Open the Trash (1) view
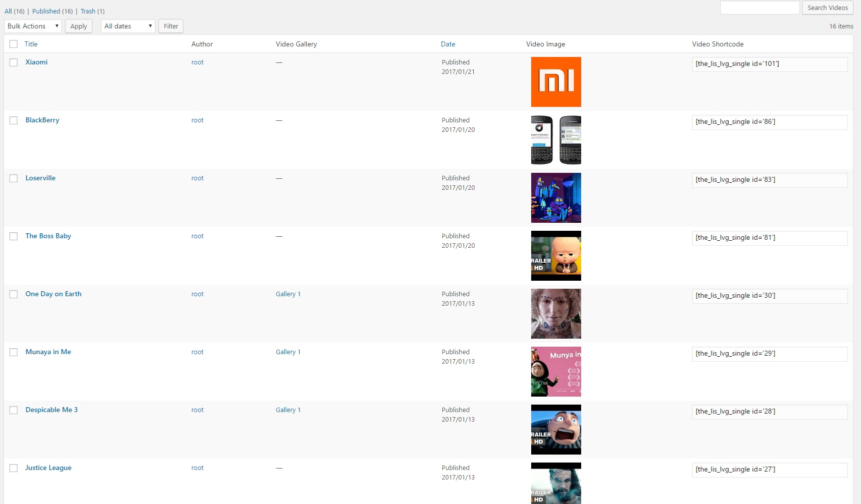The height and width of the screenshot is (504, 861). pos(92,11)
